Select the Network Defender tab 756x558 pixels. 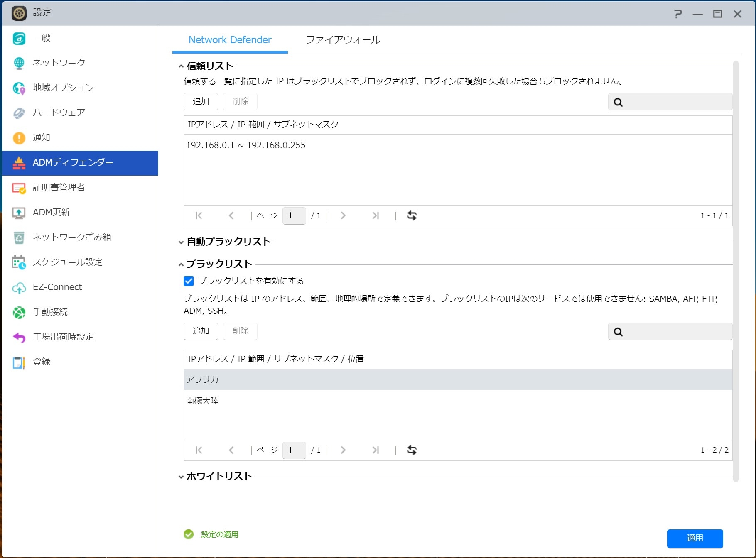click(x=230, y=40)
